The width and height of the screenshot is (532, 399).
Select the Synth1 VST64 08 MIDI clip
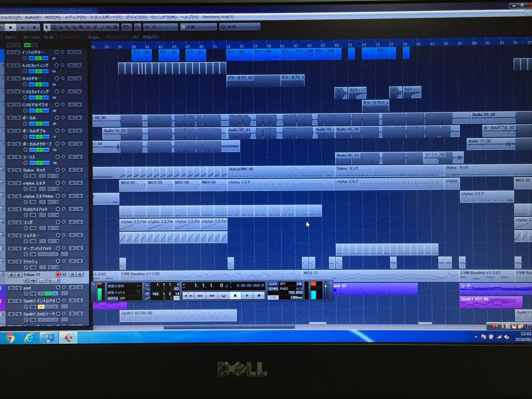coord(178,315)
